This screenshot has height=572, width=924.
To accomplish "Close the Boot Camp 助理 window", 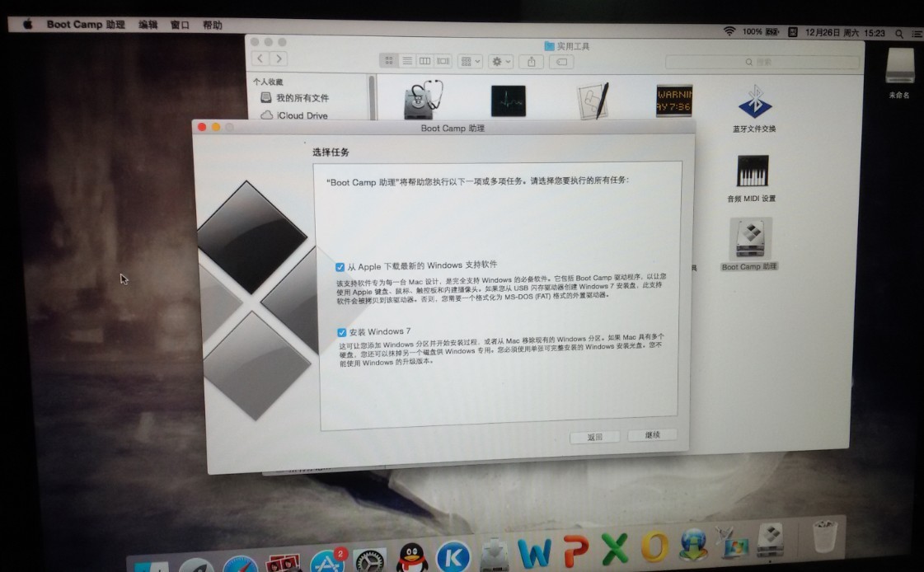I will pos(202,127).
